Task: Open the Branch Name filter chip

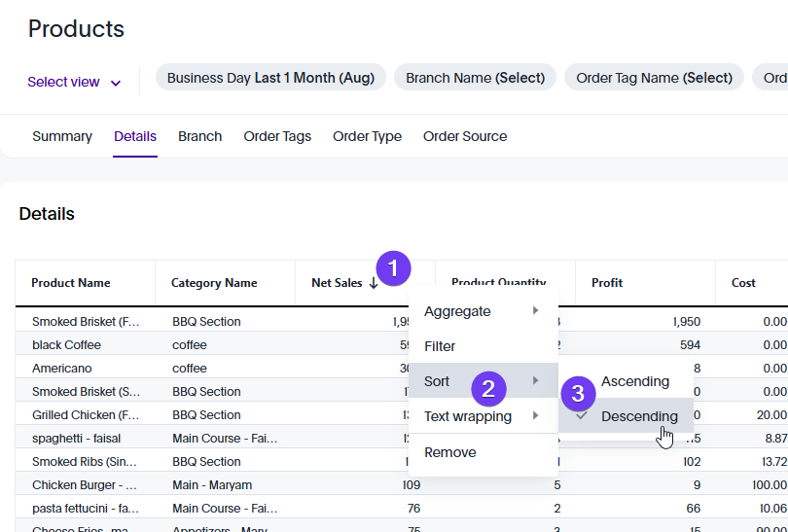Action: [475, 78]
